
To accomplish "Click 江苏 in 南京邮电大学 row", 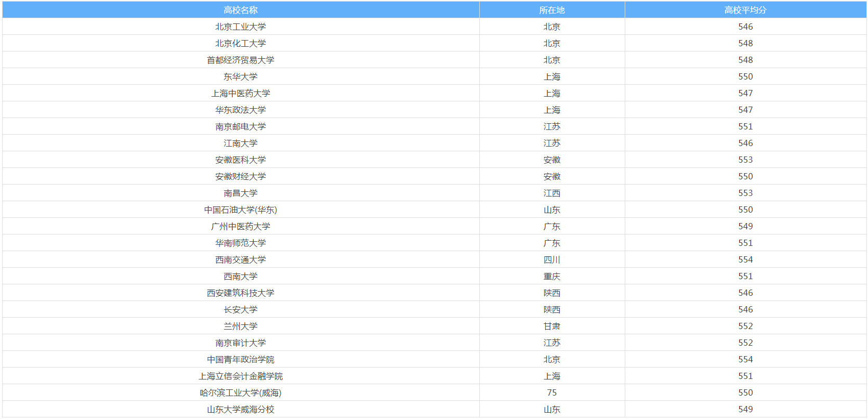I will (x=552, y=126).
